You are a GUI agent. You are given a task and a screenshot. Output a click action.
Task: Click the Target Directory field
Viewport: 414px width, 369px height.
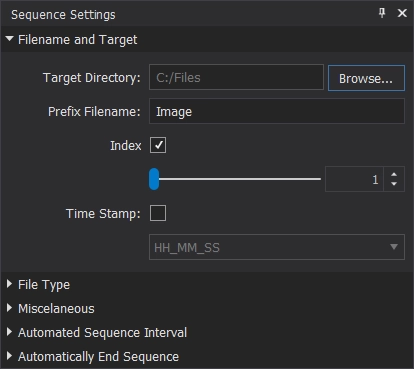tap(236, 77)
